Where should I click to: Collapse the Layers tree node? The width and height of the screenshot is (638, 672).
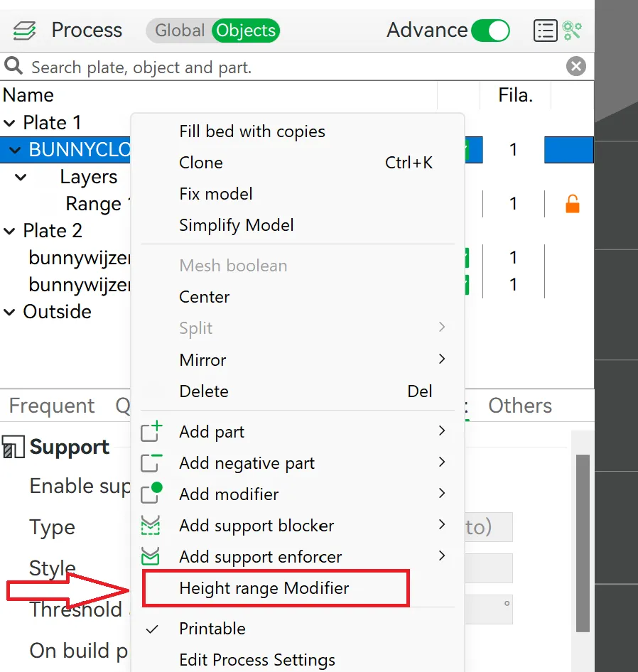click(21, 177)
